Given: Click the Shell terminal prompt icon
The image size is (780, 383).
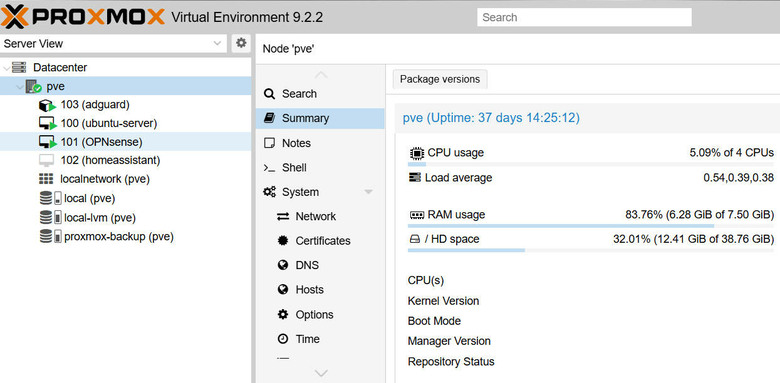Looking at the screenshot, I should pyautogui.click(x=269, y=168).
